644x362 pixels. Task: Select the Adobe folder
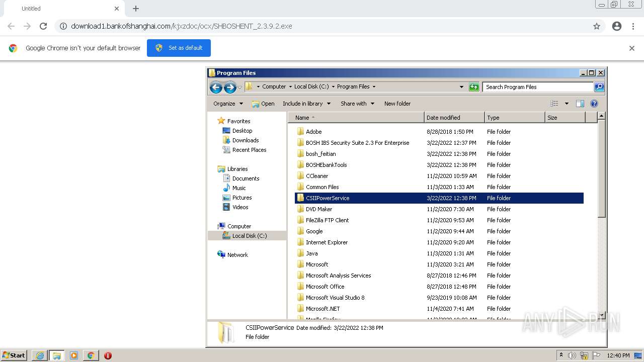click(x=439, y=132)
